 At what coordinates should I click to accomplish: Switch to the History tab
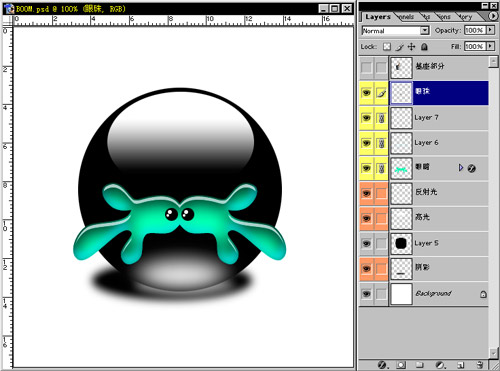pyautogui.click(x=466, y=17)
